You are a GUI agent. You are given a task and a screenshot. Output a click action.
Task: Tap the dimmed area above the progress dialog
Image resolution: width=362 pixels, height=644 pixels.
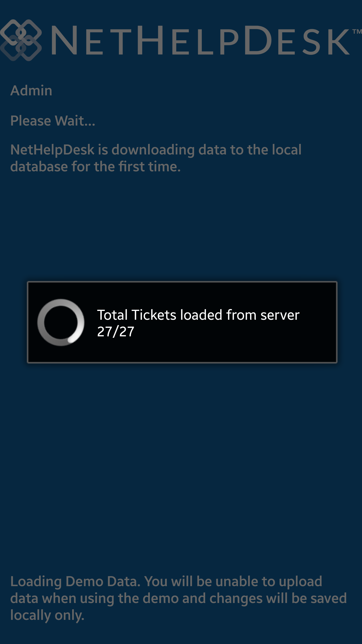[x=181, y=226]
